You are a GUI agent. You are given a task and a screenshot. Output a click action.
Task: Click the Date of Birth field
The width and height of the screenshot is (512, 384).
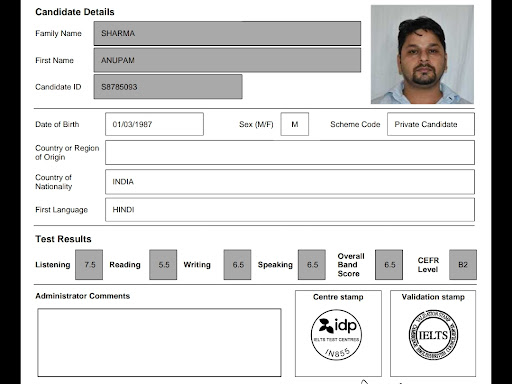pos(154,124)
